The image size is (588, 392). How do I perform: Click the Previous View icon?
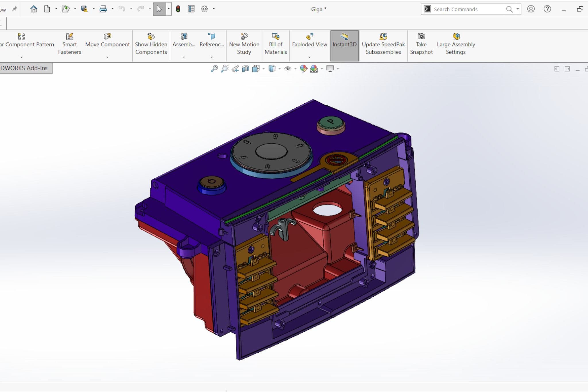point(235,69)
